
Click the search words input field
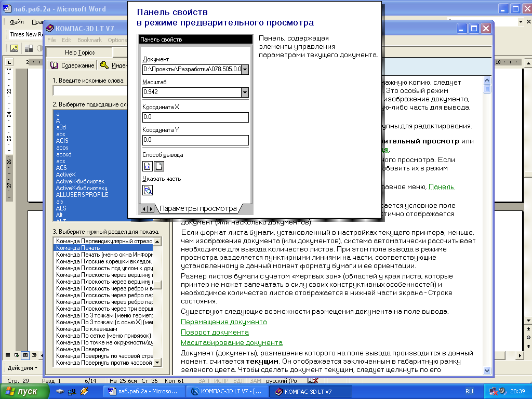point(90,91)
